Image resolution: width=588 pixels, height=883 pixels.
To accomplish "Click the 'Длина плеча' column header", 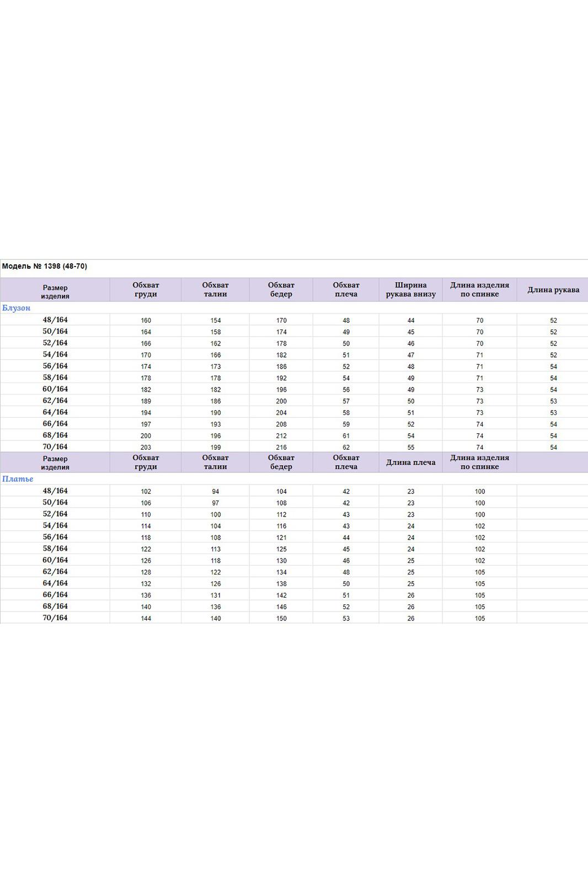I will click(x=411, y=462).
